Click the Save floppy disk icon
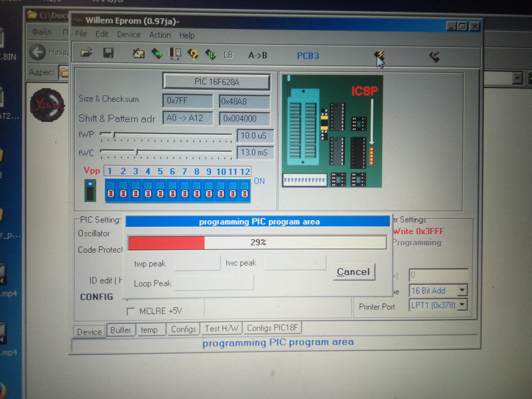 click(x=108, y=53)
